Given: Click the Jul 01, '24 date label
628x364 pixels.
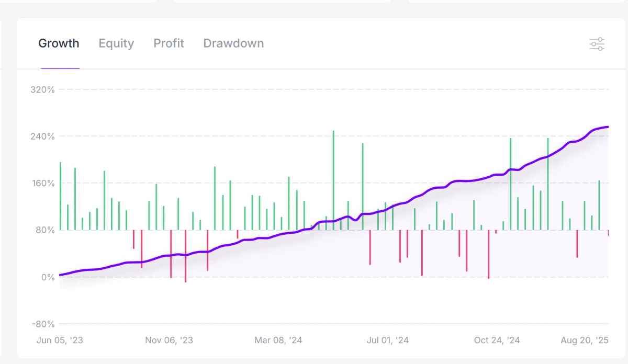Looking at the screenshot, I should (387, 340).
